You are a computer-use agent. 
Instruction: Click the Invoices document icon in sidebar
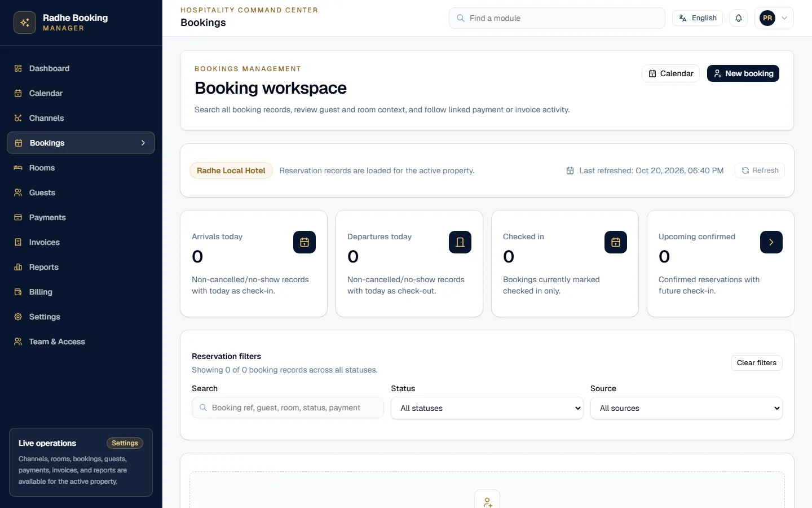(18, 242)
